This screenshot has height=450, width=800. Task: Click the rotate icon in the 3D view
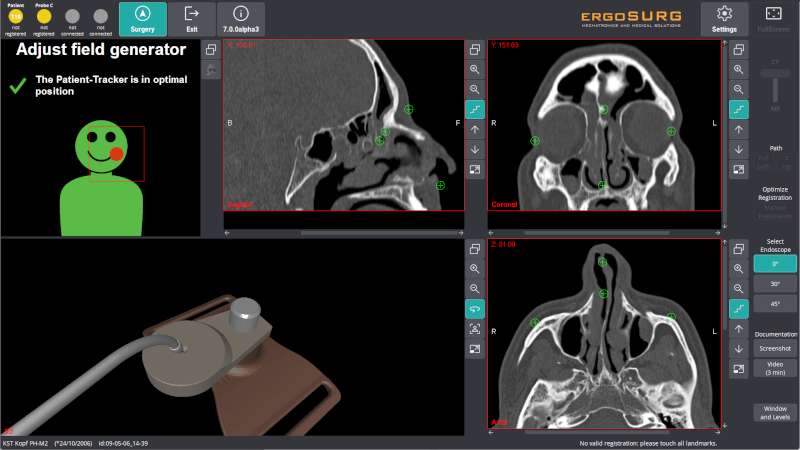pos(474,309)
